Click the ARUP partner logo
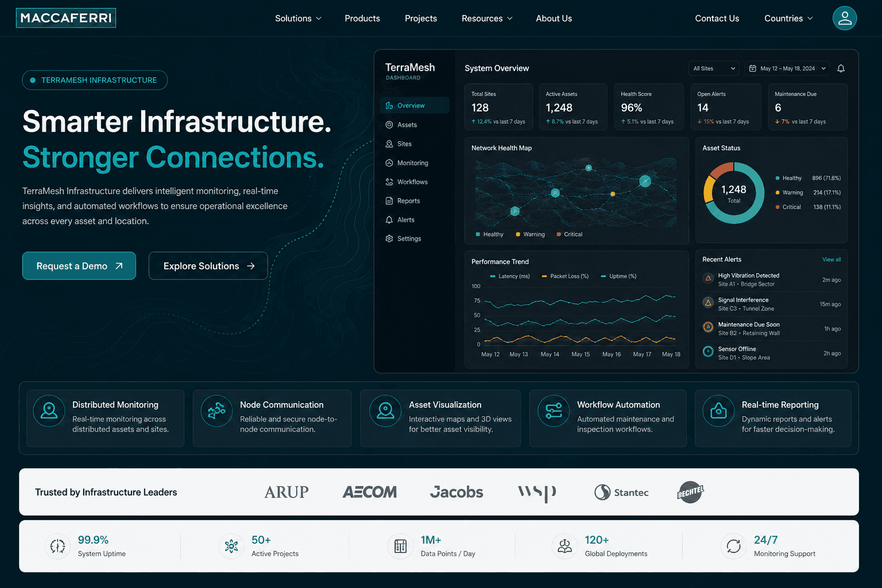882x588 pixels. [287, 492]
